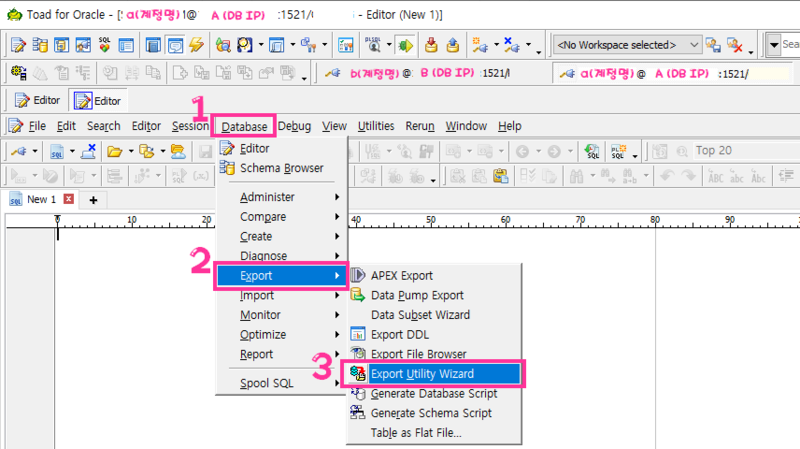Expand the Spool SQL submenu

(281, 383)
